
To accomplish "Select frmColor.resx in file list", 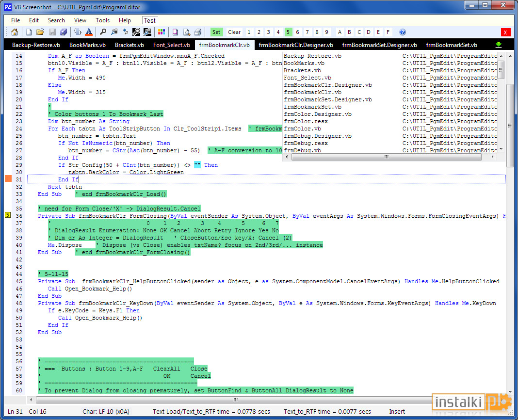I will tap(306, 121).
